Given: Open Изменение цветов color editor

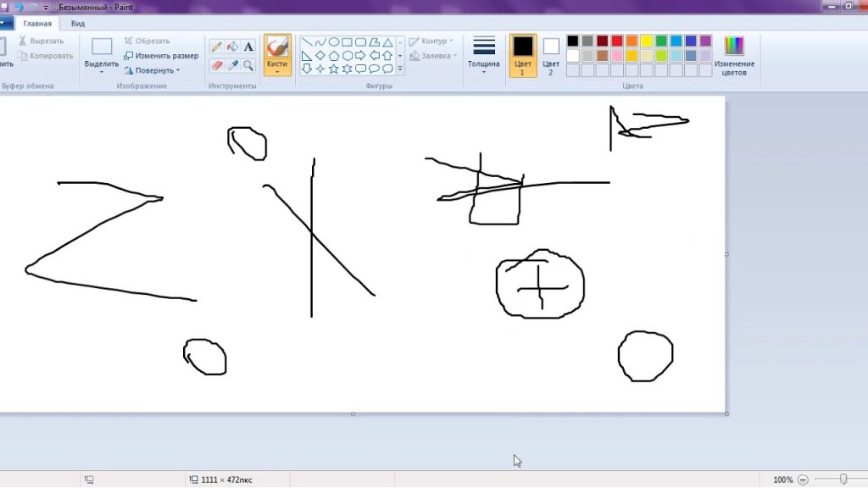Looking at the screenshot, I should pyautogui.click(x=734, y=55).
